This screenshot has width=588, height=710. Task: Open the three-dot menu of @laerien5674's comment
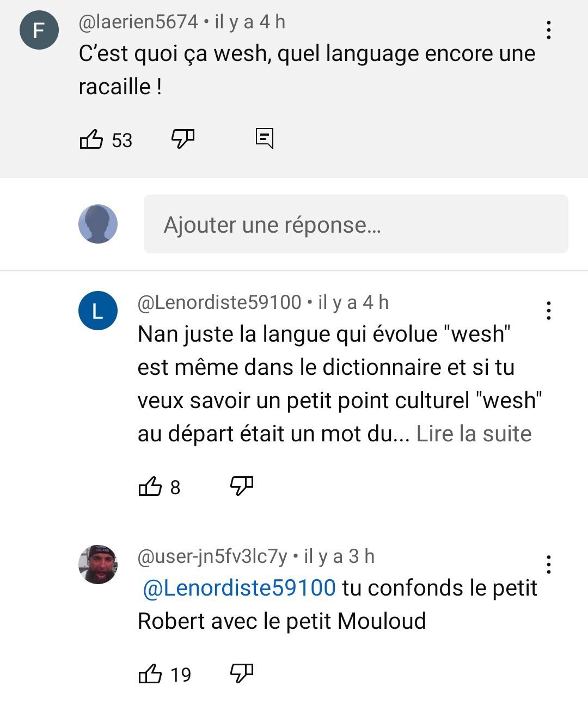point(549,30)
